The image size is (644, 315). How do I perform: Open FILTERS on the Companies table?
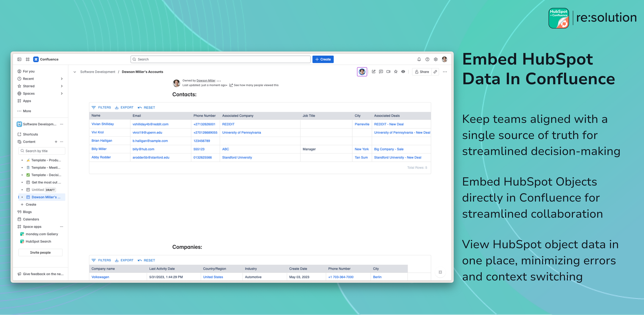[101, 260]
